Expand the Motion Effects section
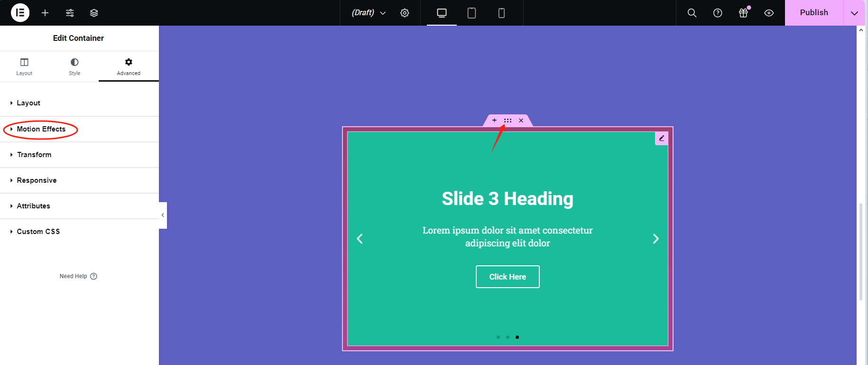Viewport: 868px width, 365px height. click(79, 129)
